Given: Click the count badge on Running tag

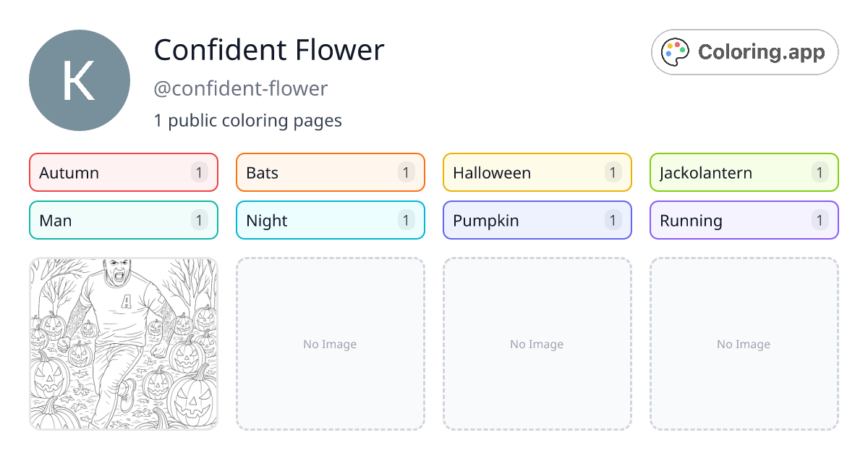Looking at the screenshot, I should pyautogui.click(x=820, y=220).
